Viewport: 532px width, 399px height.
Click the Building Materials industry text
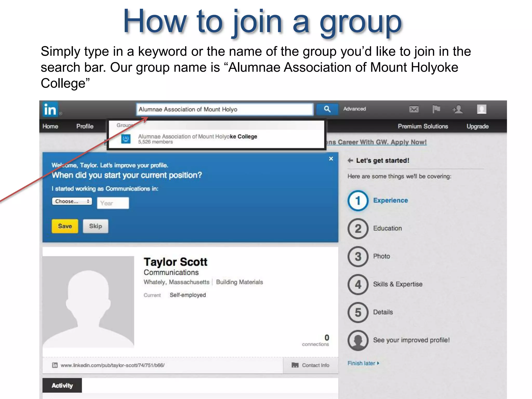[x=240, y=282]
